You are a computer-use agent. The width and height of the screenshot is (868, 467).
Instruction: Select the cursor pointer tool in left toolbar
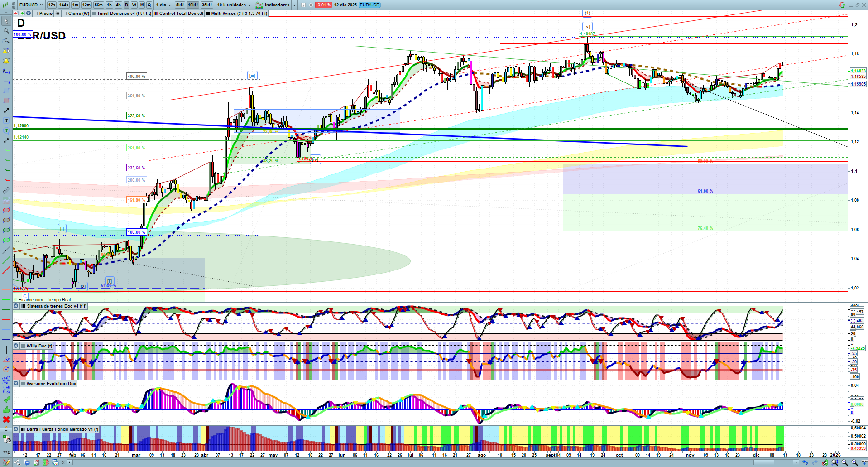tap(6, 21)
